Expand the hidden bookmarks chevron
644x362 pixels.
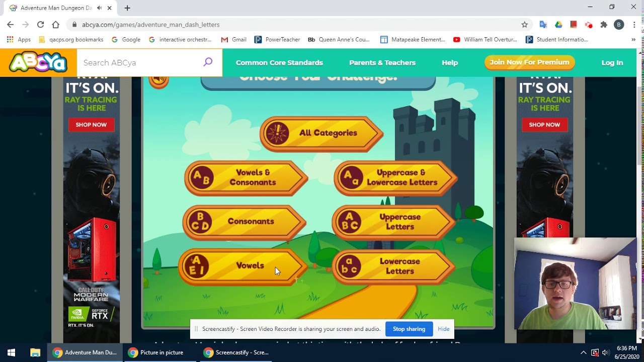pos(633,40)
